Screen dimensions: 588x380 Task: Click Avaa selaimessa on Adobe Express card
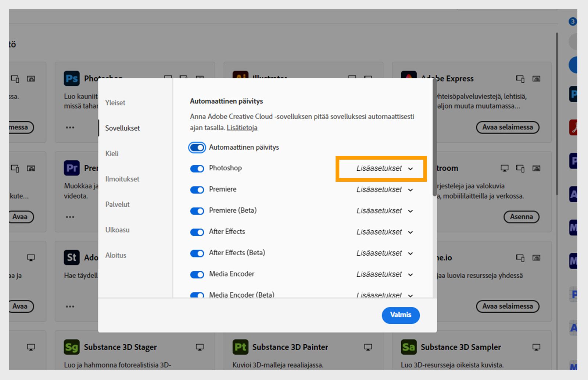(508, 127)
